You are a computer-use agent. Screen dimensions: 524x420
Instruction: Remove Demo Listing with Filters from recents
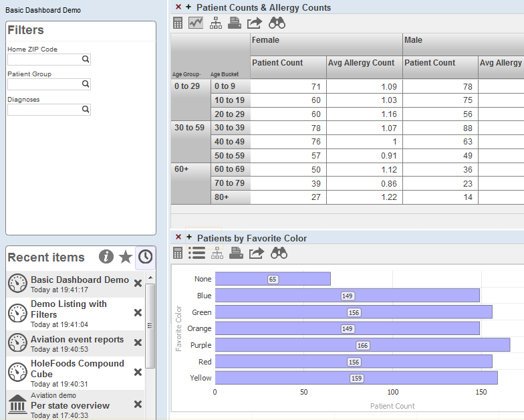(x=138, y=313)
